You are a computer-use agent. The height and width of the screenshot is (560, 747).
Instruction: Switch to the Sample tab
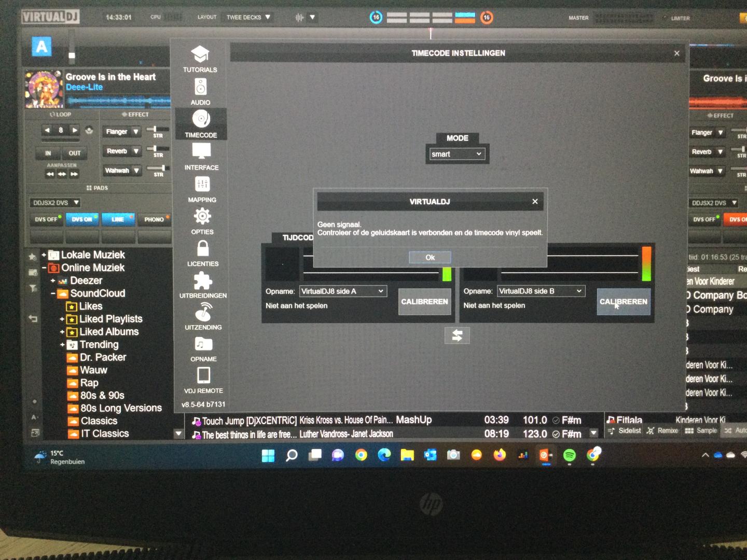[x=701, y=431]
